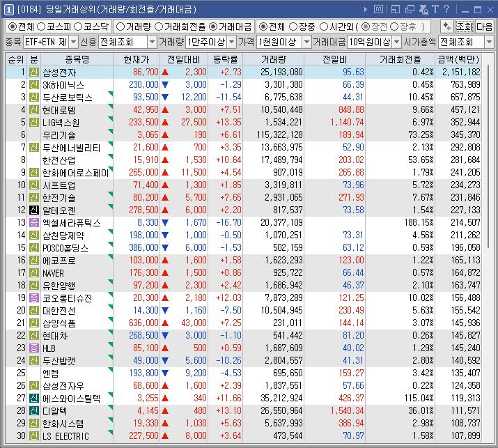The width and height of the screenshot is (498, 448).
Task: Open the 신용 '전체조회' dropdown
Action: (x=152, y=42)
